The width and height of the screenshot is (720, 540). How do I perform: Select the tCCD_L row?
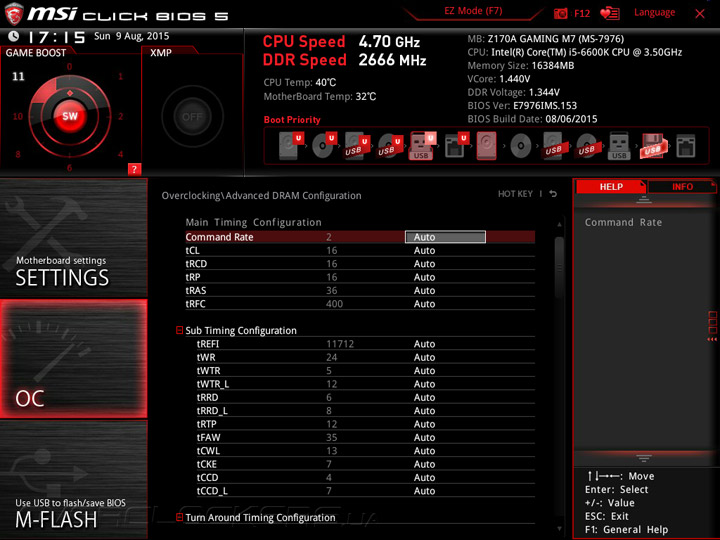coord(366,490)
